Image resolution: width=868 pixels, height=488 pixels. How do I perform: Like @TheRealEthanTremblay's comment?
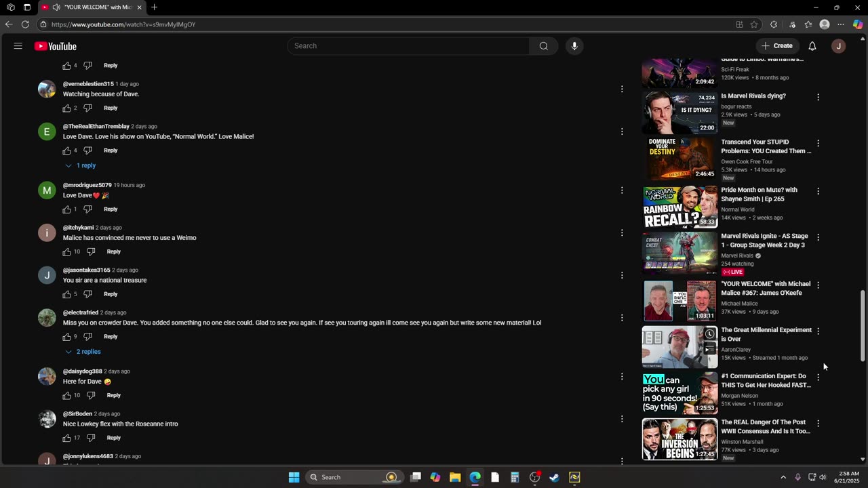pos(67,150)
